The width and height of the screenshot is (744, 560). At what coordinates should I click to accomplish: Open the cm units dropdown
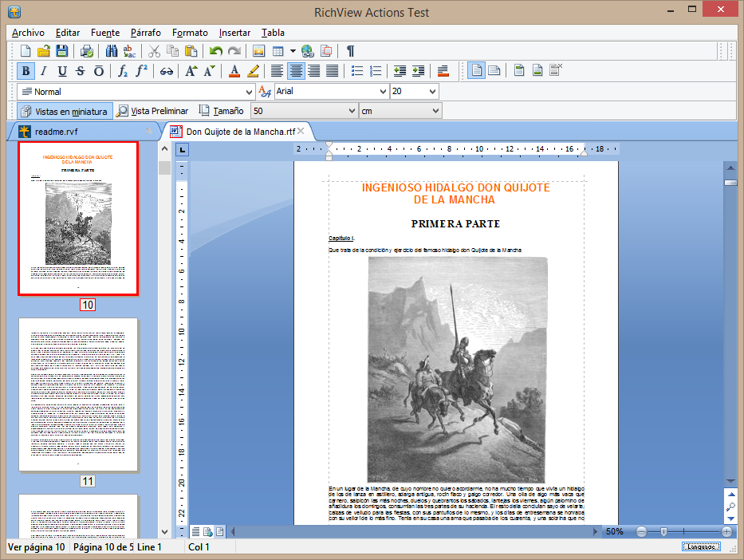click(435, 111)
